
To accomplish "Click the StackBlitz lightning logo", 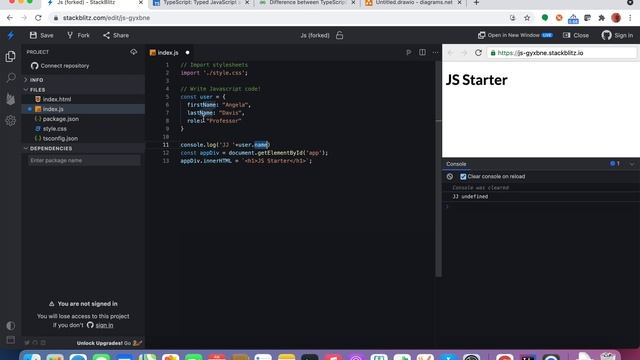I will [x=11, y=36].
